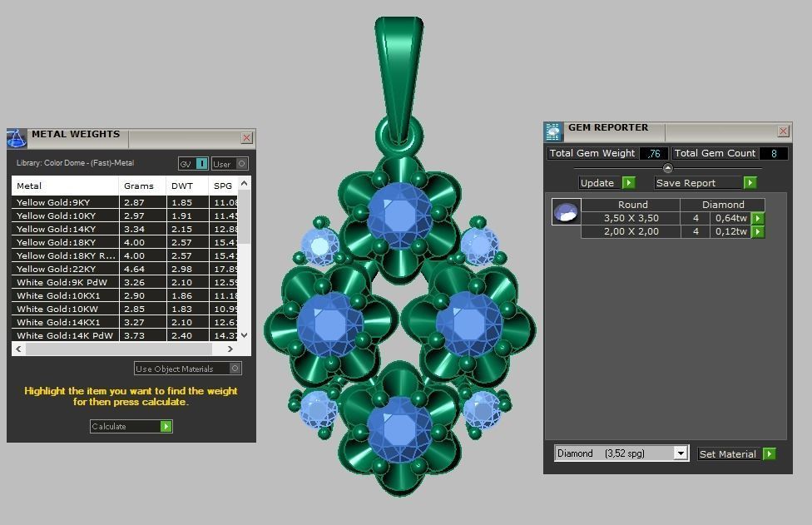Click the 3,50 X 3,50 gem size row
The width and height of the screenshot is (812, 525).
[x=673, y=218]
